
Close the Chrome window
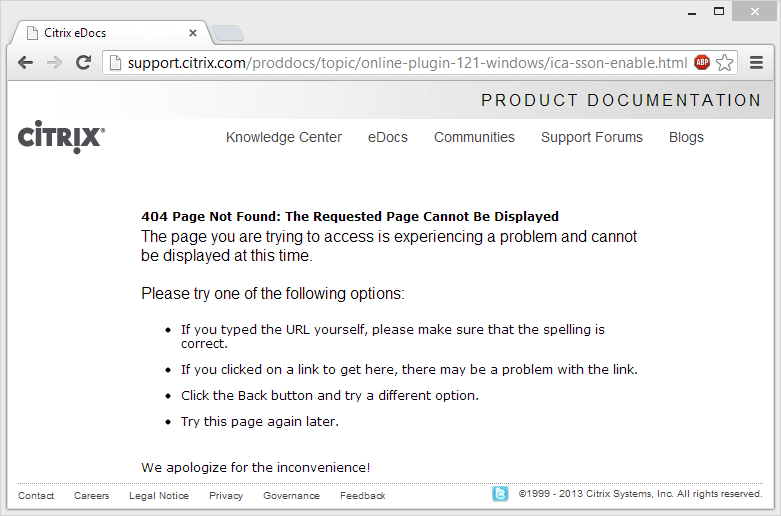point(755,11)
